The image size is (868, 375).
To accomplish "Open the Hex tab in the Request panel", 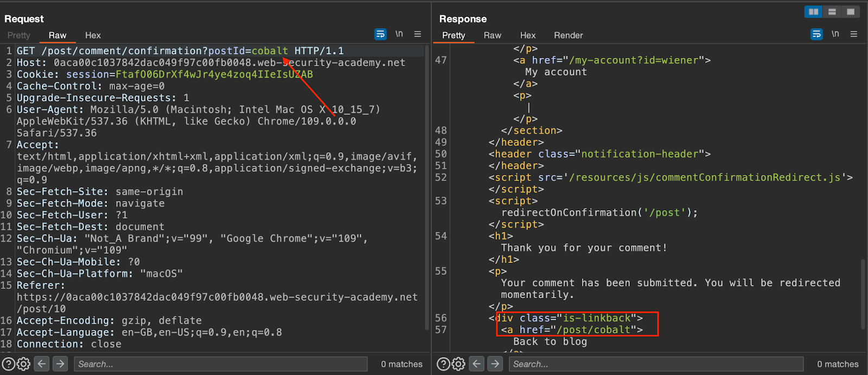I will click(93, 35).
